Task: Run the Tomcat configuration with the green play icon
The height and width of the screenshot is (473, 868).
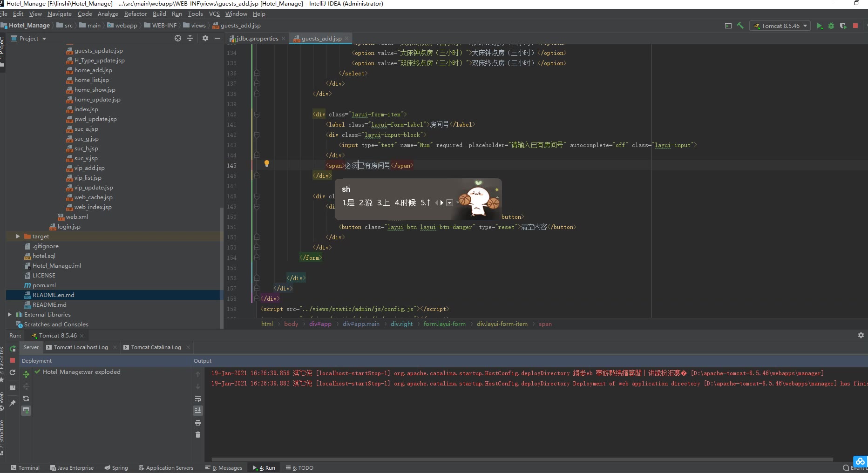Action: [820, 26]
